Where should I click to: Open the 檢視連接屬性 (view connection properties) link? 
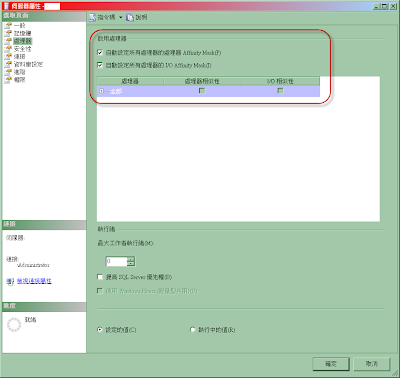pos(34,281)
